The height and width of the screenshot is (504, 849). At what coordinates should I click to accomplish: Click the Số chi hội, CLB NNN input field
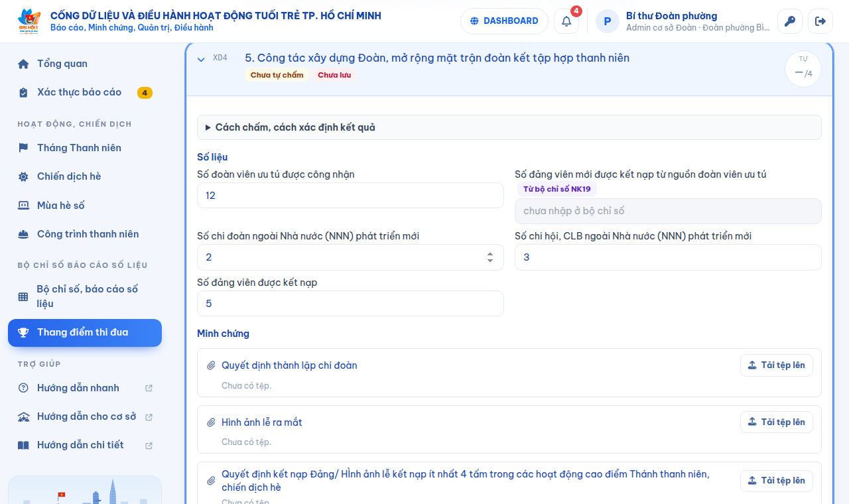coord(668,257)
